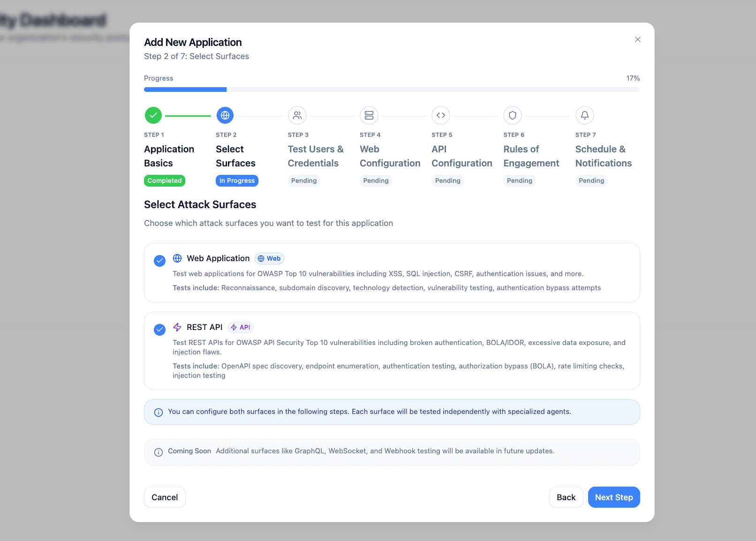Close the Add New Application dialog
Image resolution: width=756 pixels, height=541 pixels.
point(638,39)
